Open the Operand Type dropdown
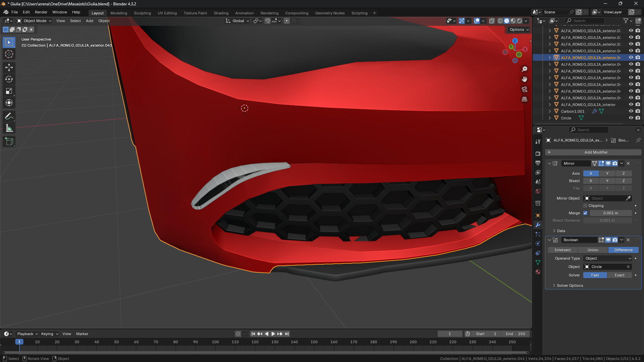 608,258
